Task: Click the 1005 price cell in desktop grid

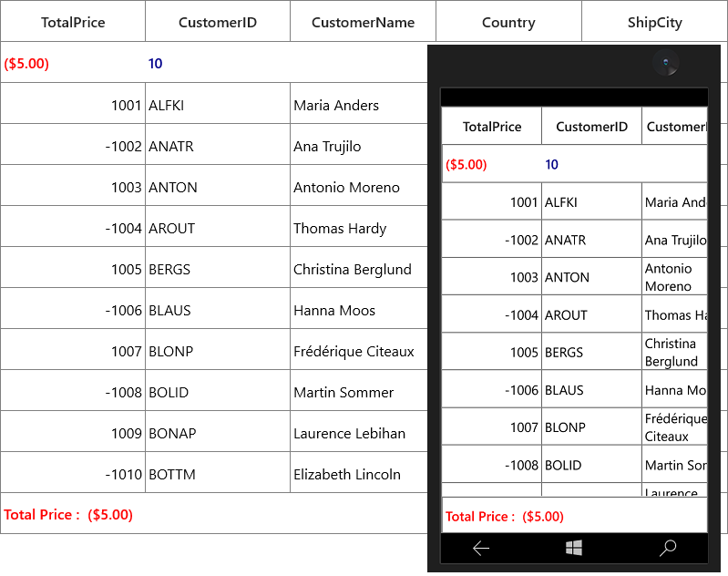Action: [x=73, y=268]
